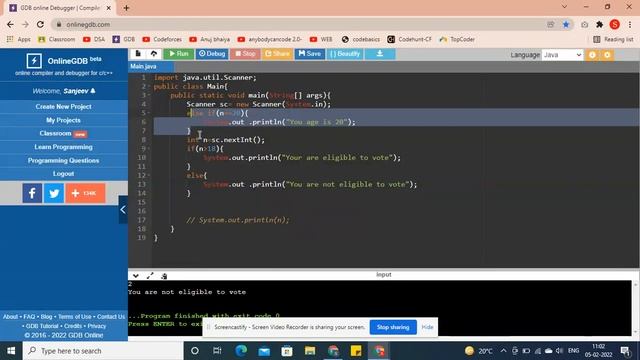Click Logout in the sidebar
The image size is (640, 360).
pyautogui.click(x=64, y=174)
